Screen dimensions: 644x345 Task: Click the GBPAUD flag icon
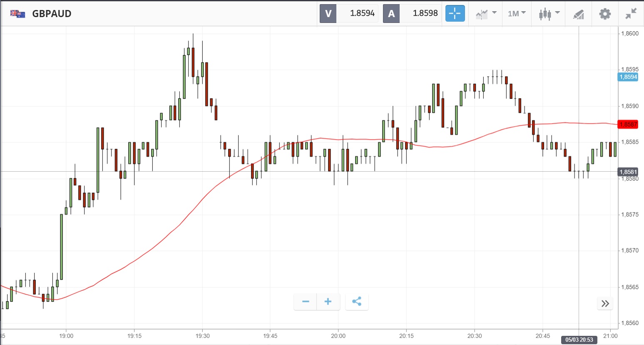(x=17, y=14)
